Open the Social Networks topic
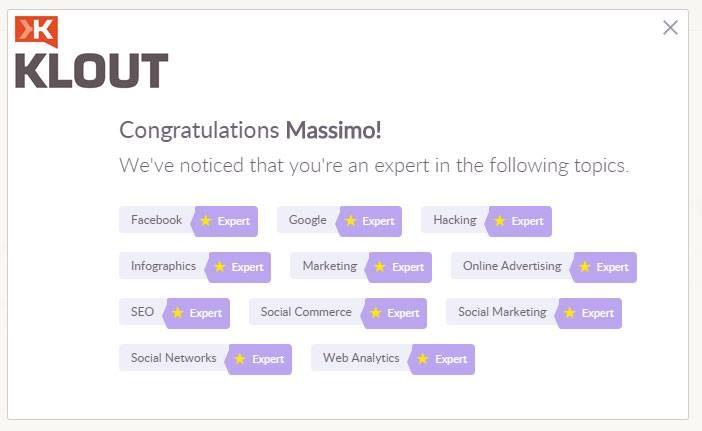702x431 pixels. click(x=173, y=358)
